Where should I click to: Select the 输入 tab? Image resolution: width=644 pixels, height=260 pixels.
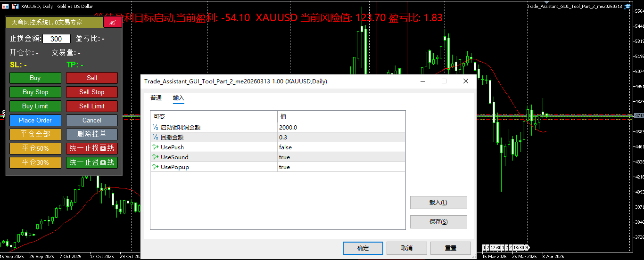coord(179,98)
